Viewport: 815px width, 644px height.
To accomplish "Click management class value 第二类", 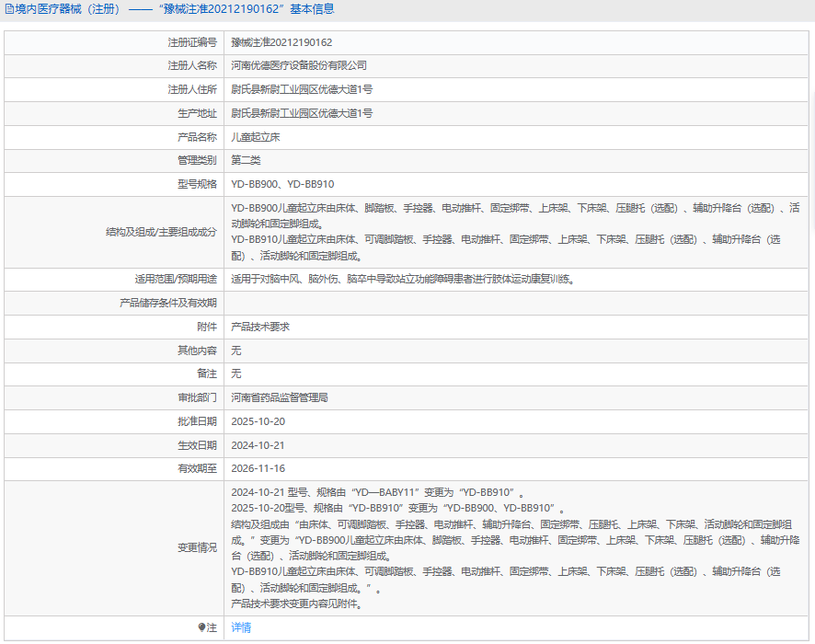I will pyautogui.click(x=246, y=160).
